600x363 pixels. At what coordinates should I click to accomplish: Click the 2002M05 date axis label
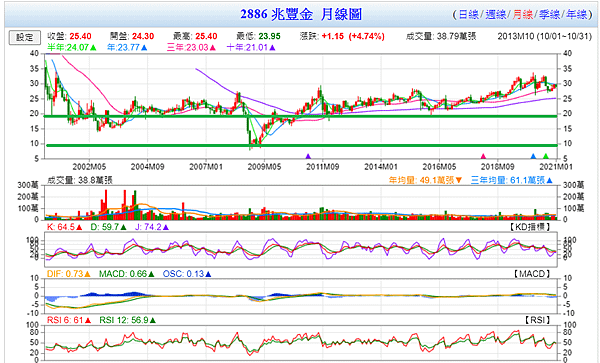(89, 167)
